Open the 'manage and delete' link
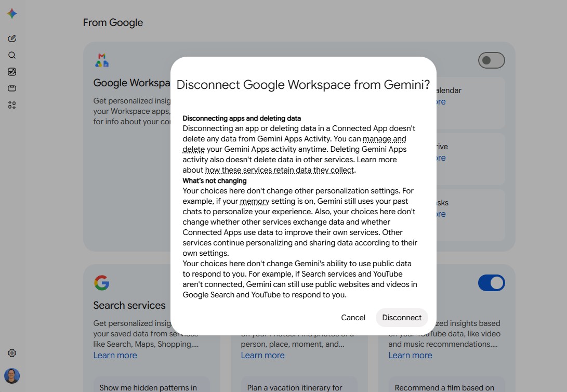The width and height of the screenshot is (567, 392). 385,139
